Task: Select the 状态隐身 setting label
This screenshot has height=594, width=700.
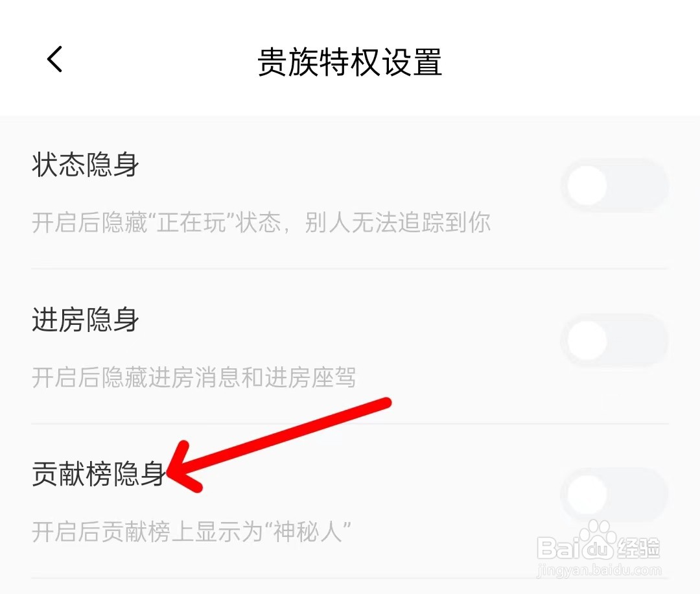Action: (x=86, y=164)
